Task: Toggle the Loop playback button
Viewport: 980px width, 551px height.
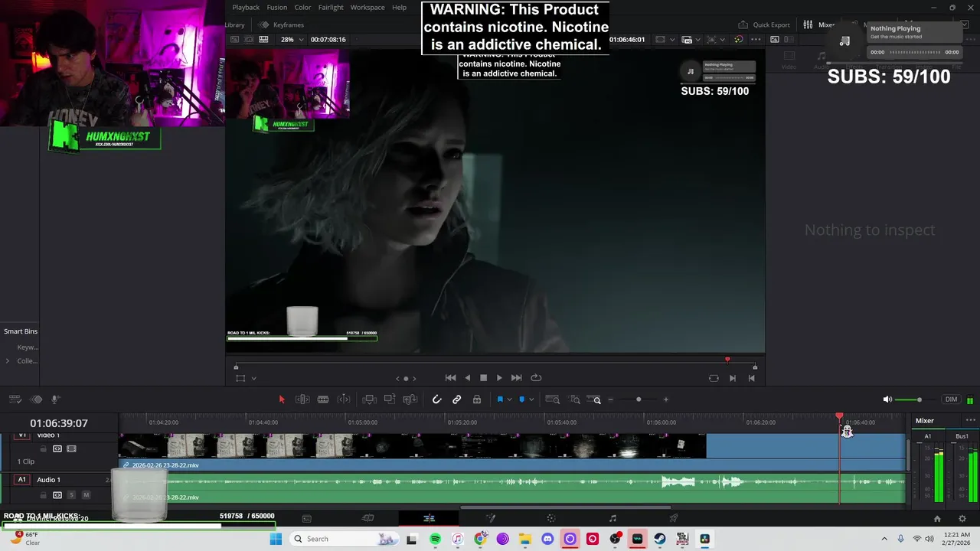Action: pyautogui.click(x=536, y=378)
